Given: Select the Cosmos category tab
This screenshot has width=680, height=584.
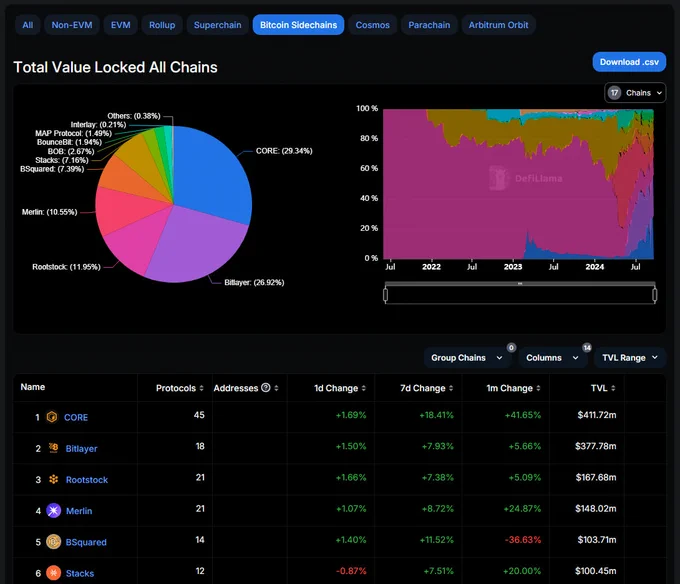Looking at the screenshot, I should [x=373, y=25].
